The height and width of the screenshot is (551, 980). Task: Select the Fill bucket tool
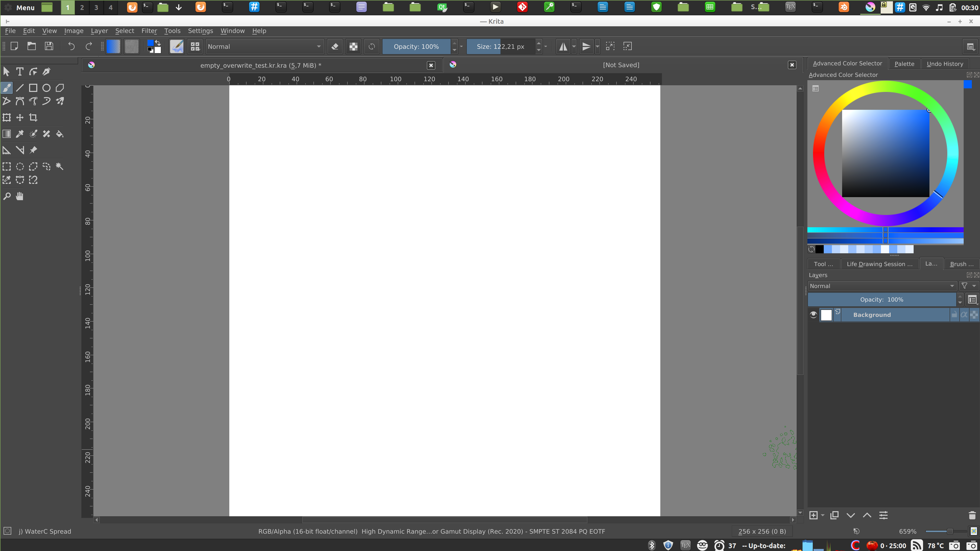(x=60, y=134)
